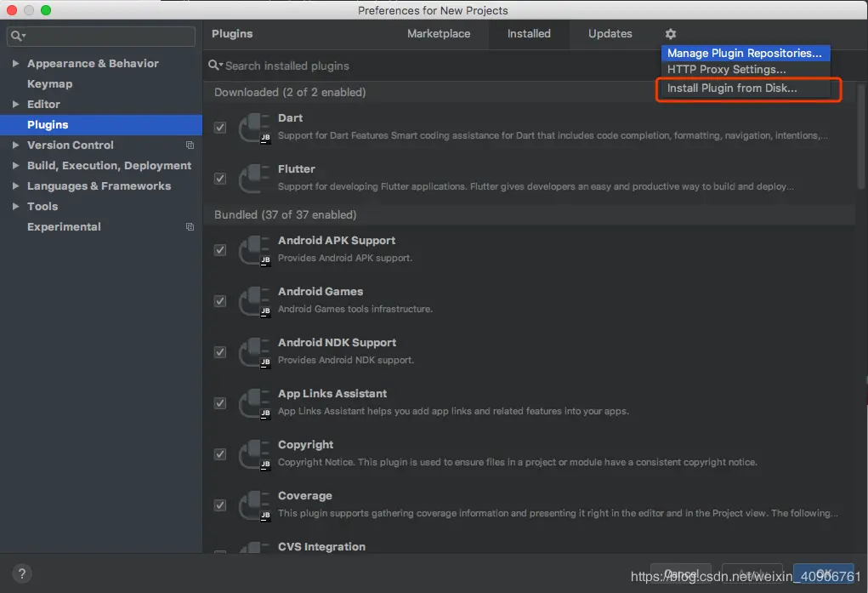Select the Copyright plugin title
This screenshot has width=868, height=593.
(x=305, y=444)
